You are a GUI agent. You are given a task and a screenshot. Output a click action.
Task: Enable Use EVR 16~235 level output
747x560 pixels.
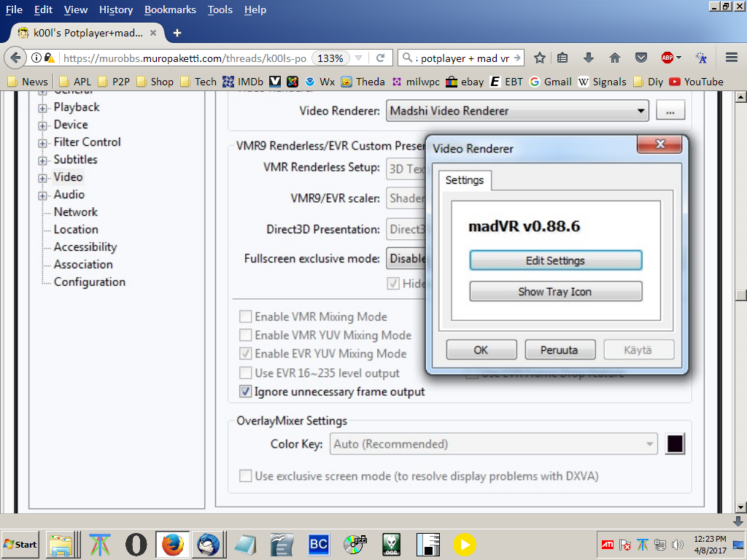246,373
